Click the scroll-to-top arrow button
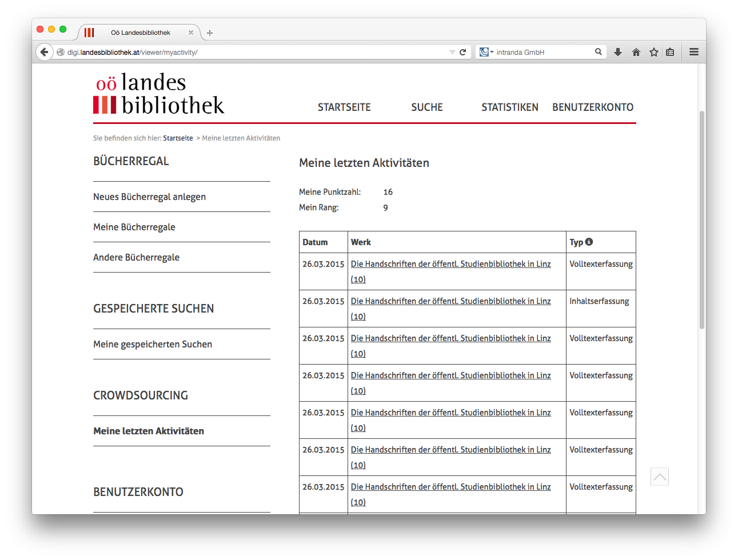Screen dimensions: 738x560 (x=660, y=477)
